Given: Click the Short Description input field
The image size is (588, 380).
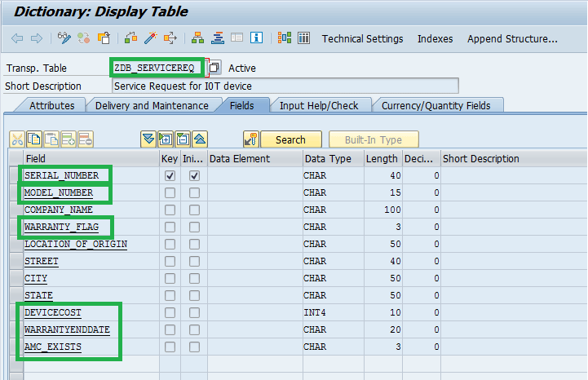Looking at the screenshot, I should (285, 86).
